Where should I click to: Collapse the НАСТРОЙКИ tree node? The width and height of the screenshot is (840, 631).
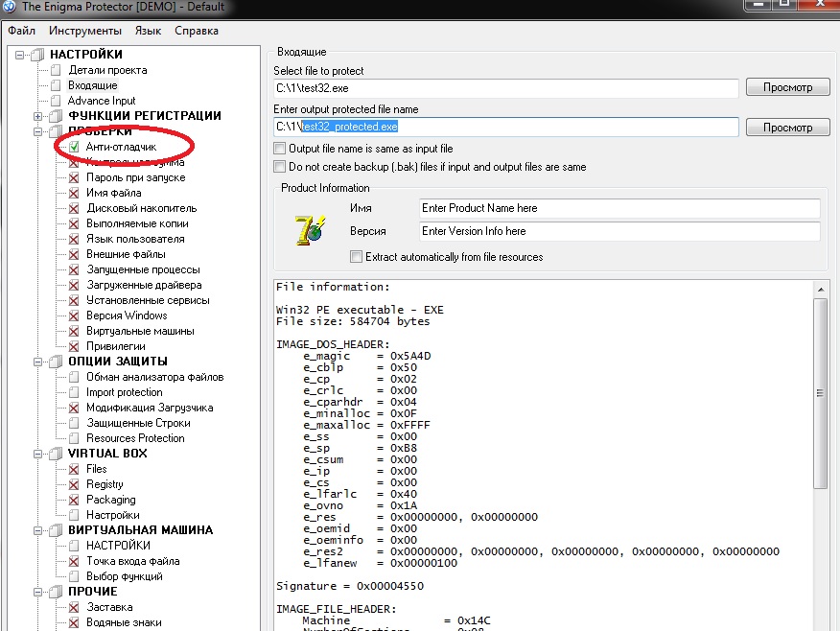[x=20, y=55]
